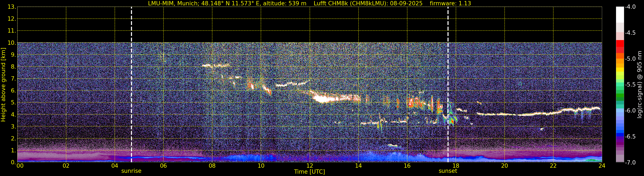Click the height axis tick label "6."
The height and width of the screenshot is (176, 644).
(13, 91)
